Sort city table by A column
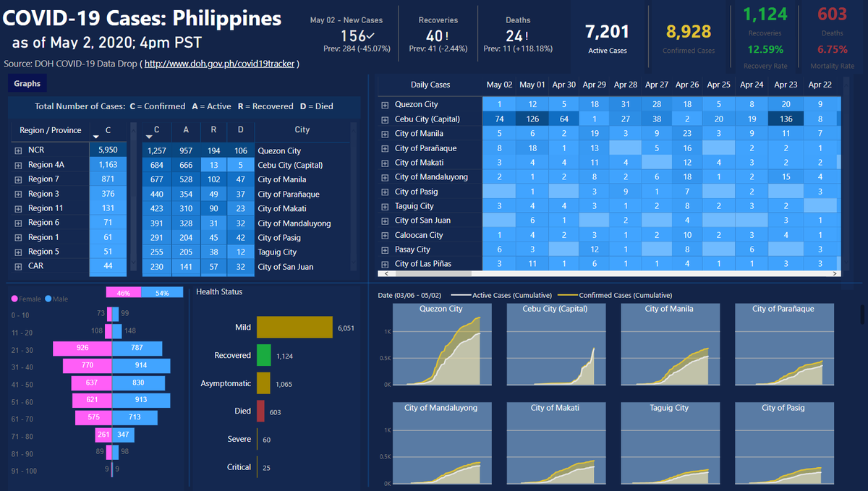This screenshot has width=868, height=491. [x=186, y=130]
